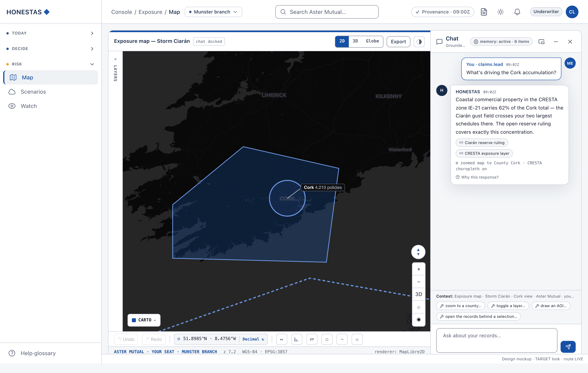Choose zoom to a county suggestion

pyautogui.click(x=460, y=306)
